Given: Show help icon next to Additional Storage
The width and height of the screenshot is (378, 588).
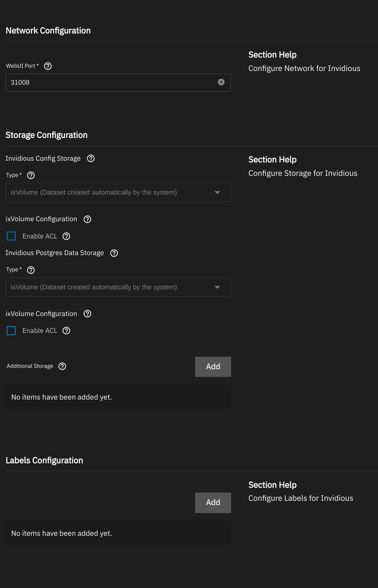Looking at the screenshot, I should [x=62, y=366].
